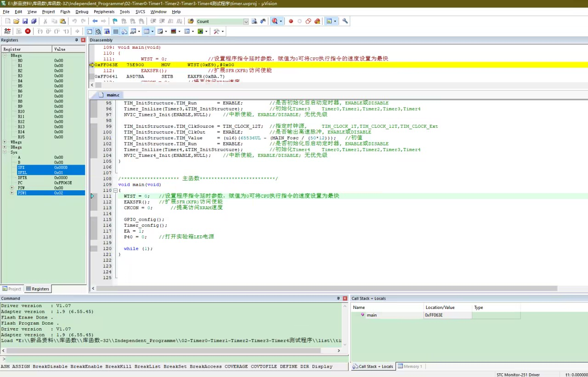Click the CPU Reset (RST) icon

point(7,31)
